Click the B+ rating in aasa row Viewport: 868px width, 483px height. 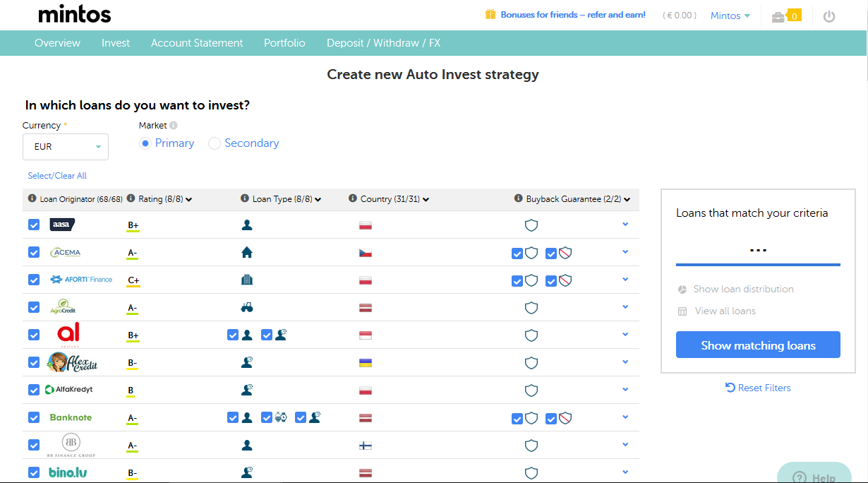pos(133,226)
